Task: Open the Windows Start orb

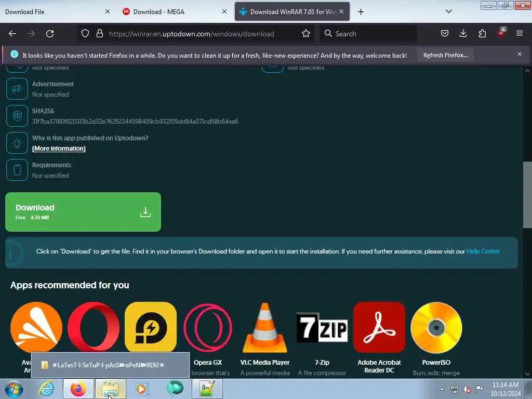Action: point(14,389)
